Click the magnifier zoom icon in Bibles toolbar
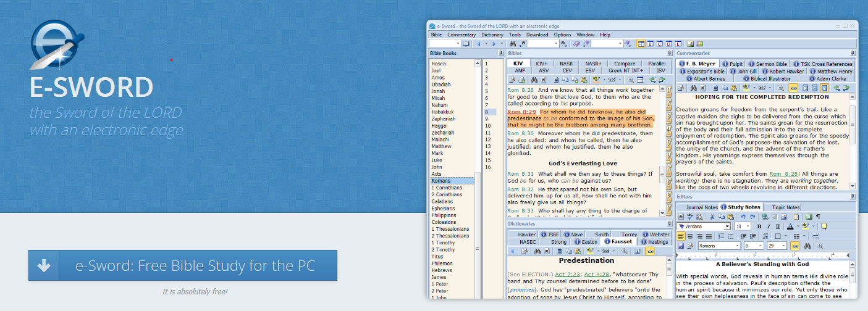 click(631, 80)
